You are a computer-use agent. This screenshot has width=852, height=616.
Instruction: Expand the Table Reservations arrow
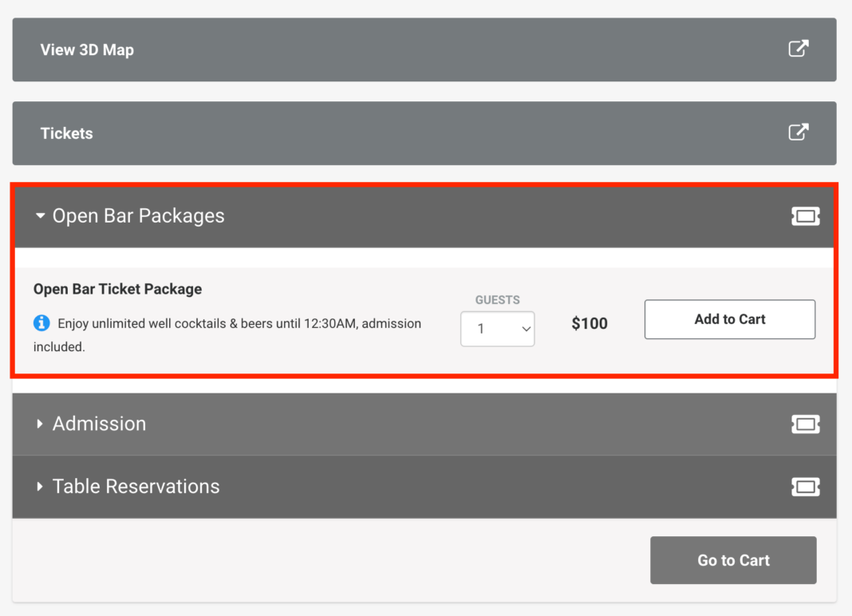coord(40,487)
